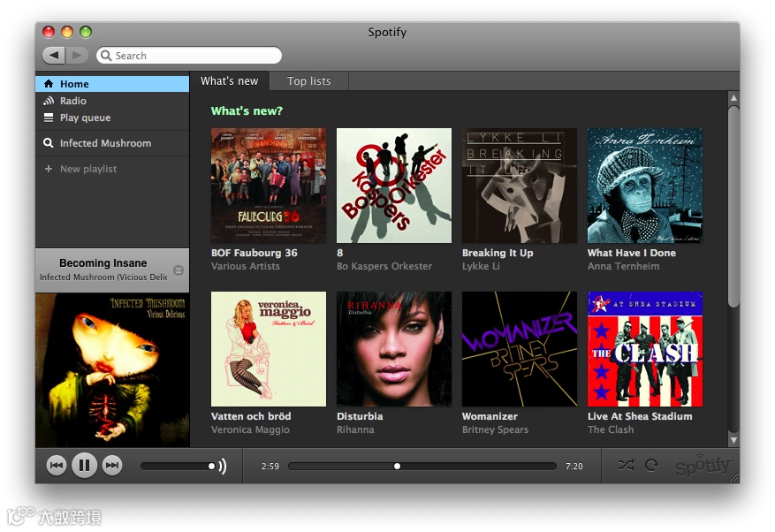The height and width of the screenshot is (532, 775).
Task: Skip to the previous track
Action: click(57, 465)
